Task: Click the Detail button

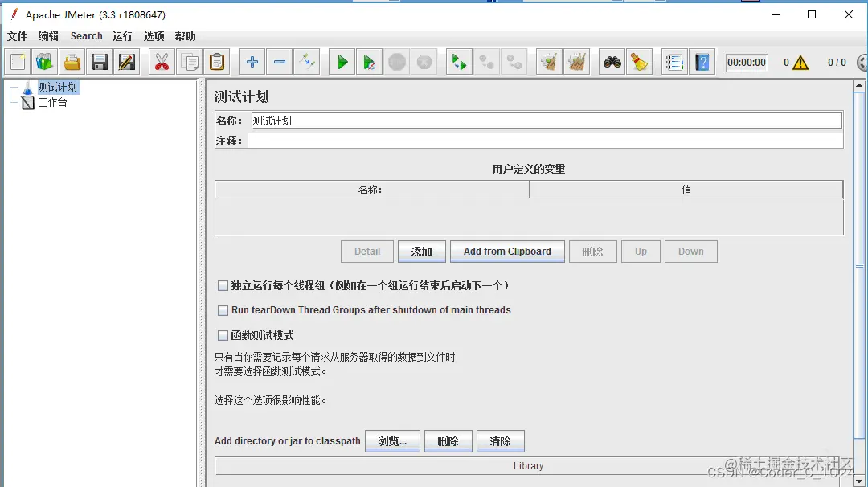Action: 367,252
